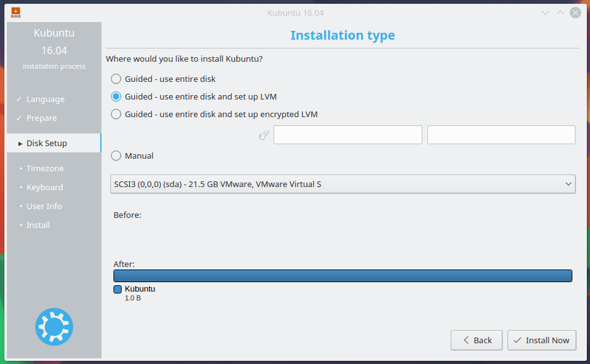
Task: Click the Back button
Action: coord(477,340)
